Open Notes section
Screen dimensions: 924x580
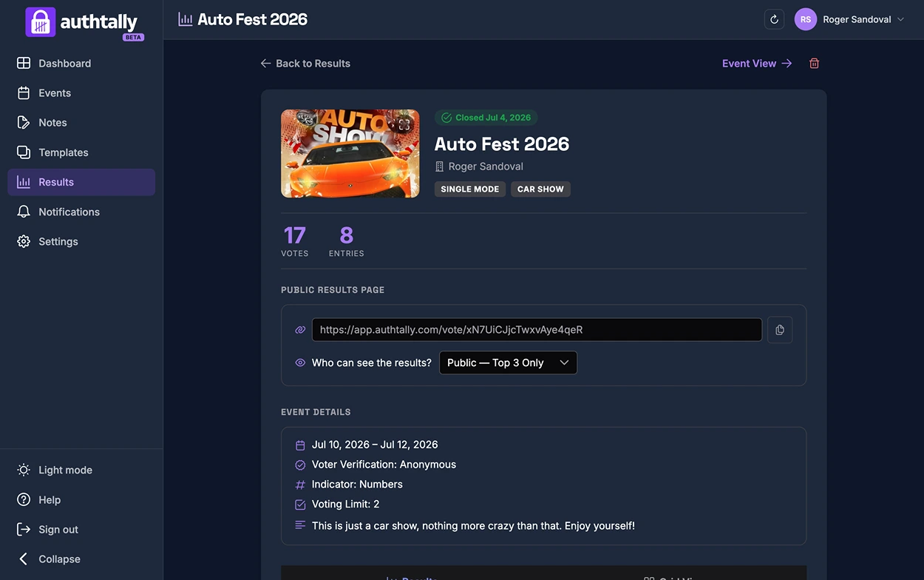coord(81,123)
